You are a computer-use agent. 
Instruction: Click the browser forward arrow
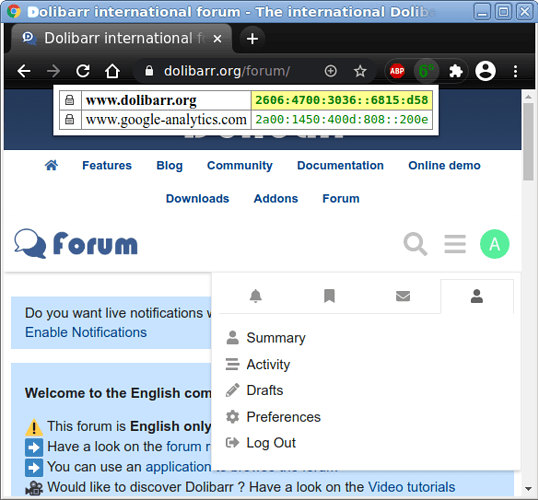tap(53, 71)
